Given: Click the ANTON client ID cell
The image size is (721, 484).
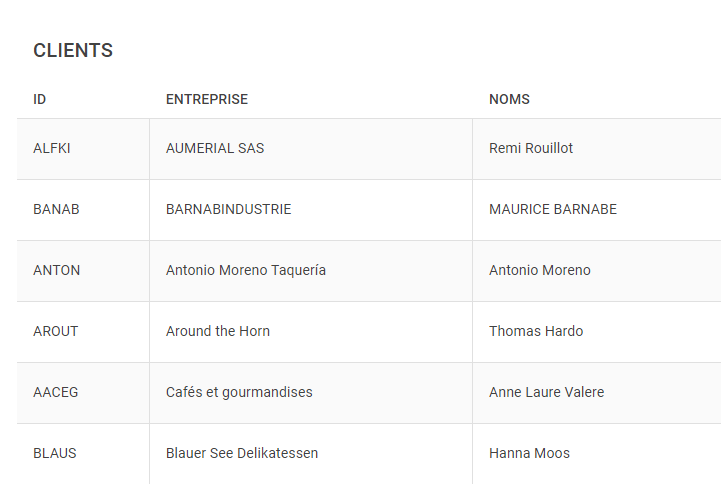Looking at the screenshot, I should 57,270.
